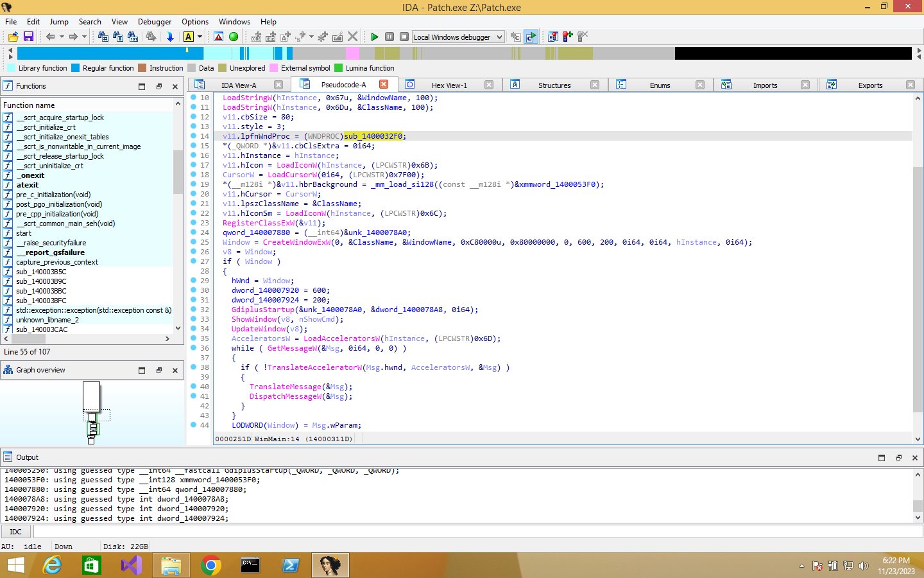Click the delete breakpoint icon
The height and width of the screenshot is (578, 924).
point(583,37)
